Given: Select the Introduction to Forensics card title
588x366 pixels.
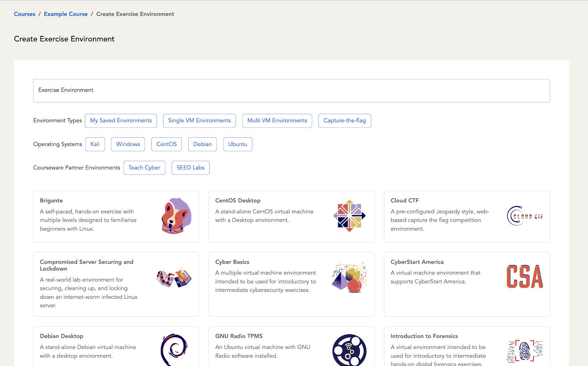Looking at the screenshot, I should [x=424, y=336].
